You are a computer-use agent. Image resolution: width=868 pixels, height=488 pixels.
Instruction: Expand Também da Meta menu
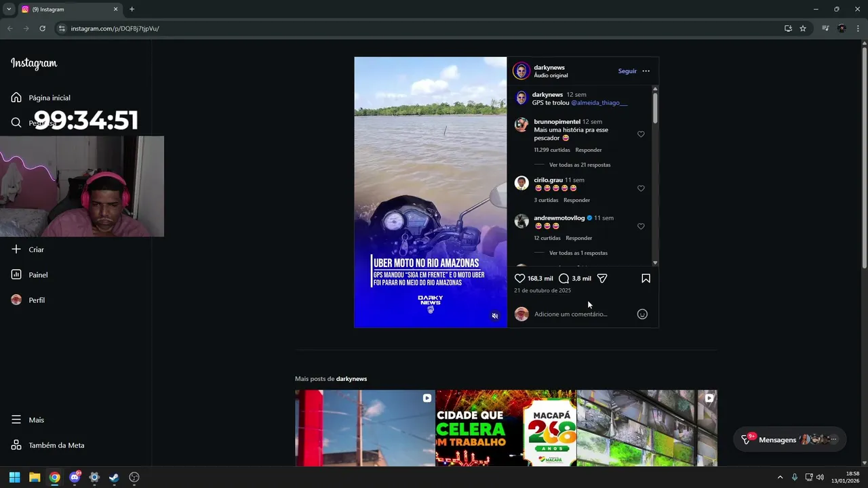click(47, 445)
